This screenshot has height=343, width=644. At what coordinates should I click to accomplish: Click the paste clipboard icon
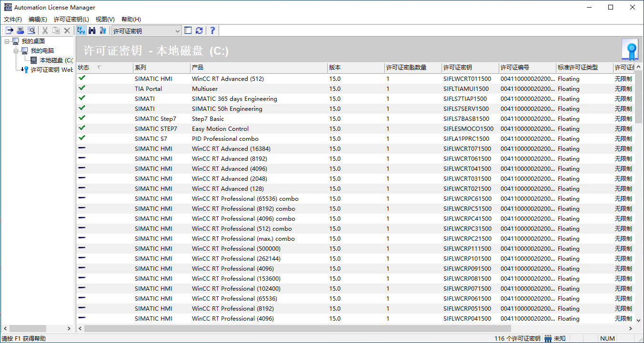(x=56, y=30)
